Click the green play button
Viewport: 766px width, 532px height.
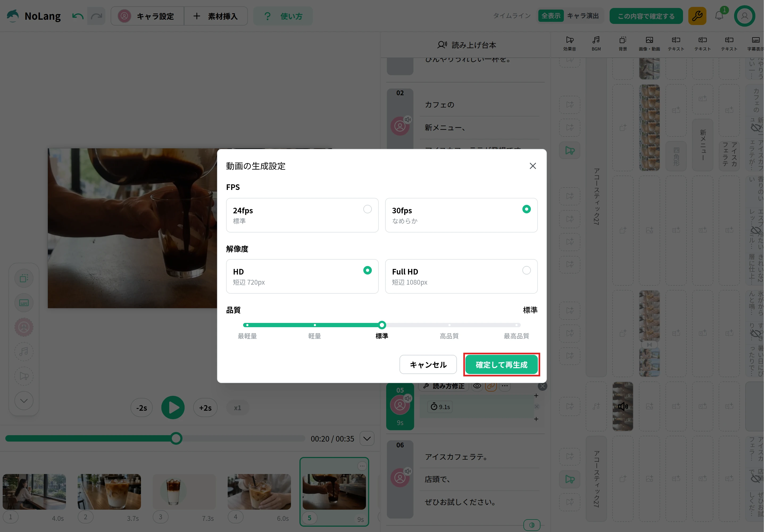173,408
